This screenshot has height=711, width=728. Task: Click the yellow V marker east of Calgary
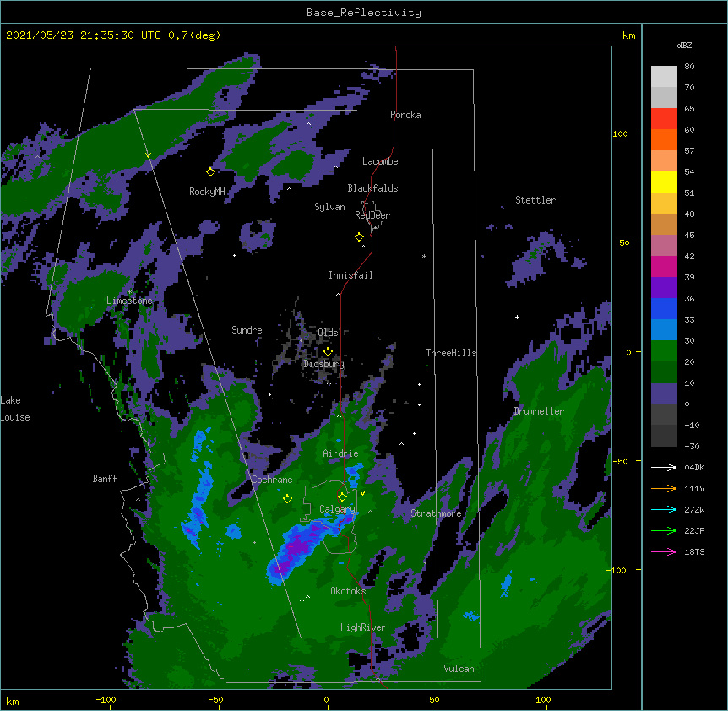362,493
